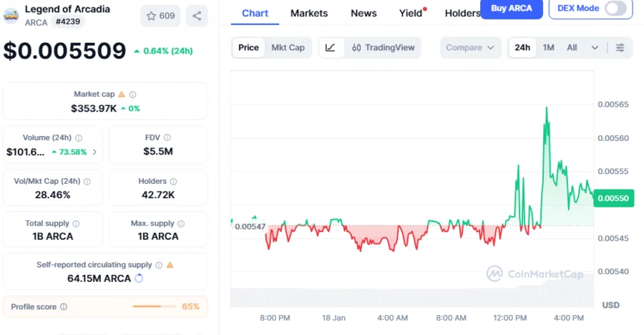Switch chart view to Mkt Cap
The height and width of the screenshot is (335, 644).
288,48
